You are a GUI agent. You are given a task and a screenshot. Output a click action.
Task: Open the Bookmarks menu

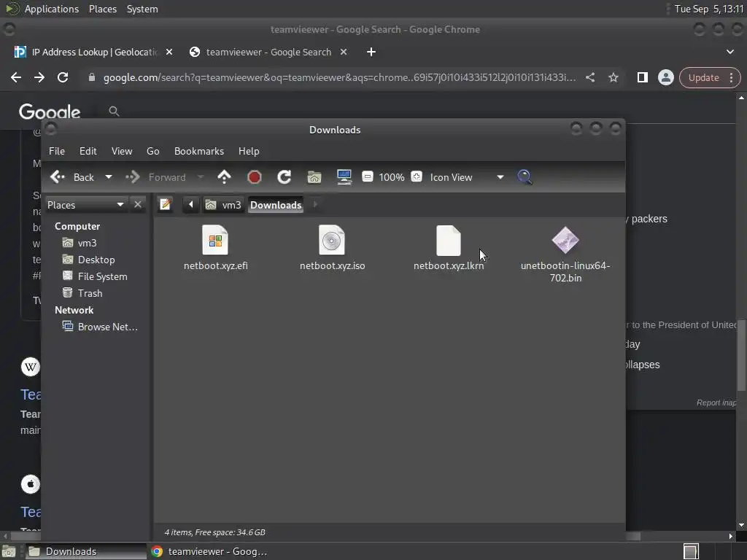pyautogui.click(x=199, y=151)
